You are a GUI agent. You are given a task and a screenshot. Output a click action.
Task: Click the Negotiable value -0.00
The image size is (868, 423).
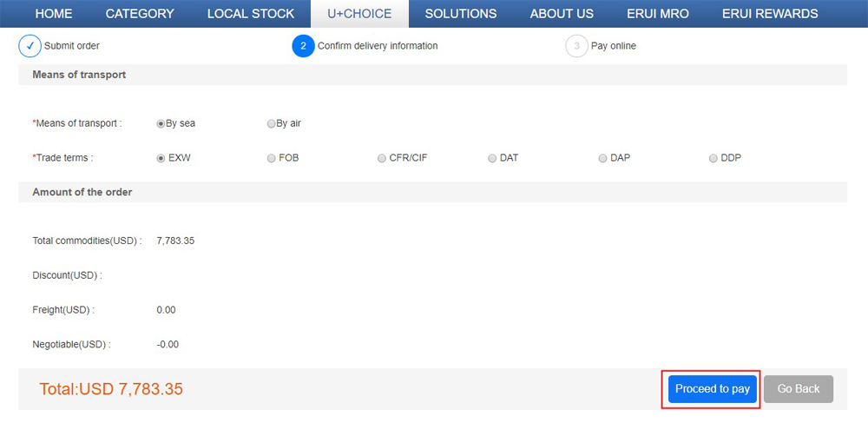click(168, 345)
